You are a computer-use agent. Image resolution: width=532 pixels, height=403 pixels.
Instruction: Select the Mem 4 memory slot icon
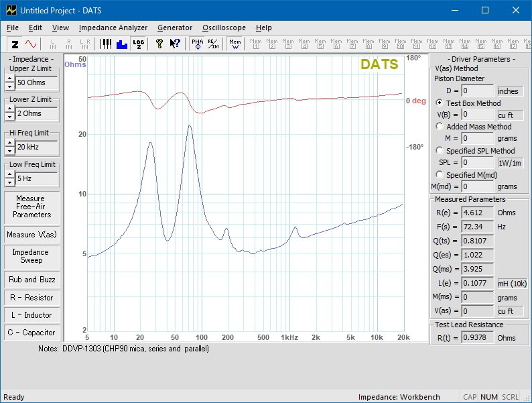click(x=304, y=44)
